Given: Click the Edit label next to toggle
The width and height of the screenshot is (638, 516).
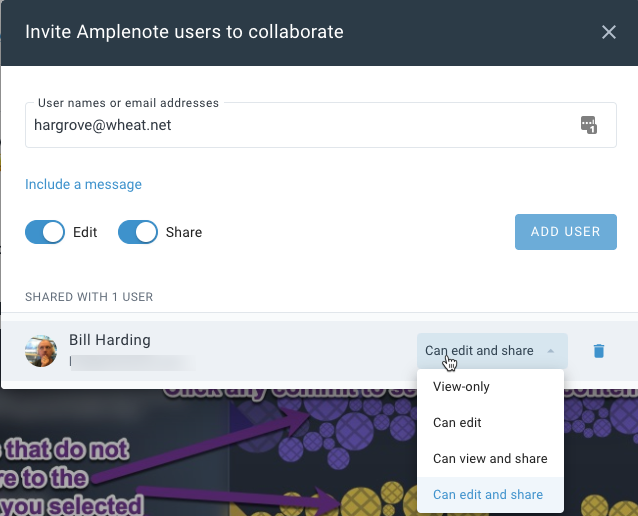Looking at the screenshot, I should click(x=85, y=232).
